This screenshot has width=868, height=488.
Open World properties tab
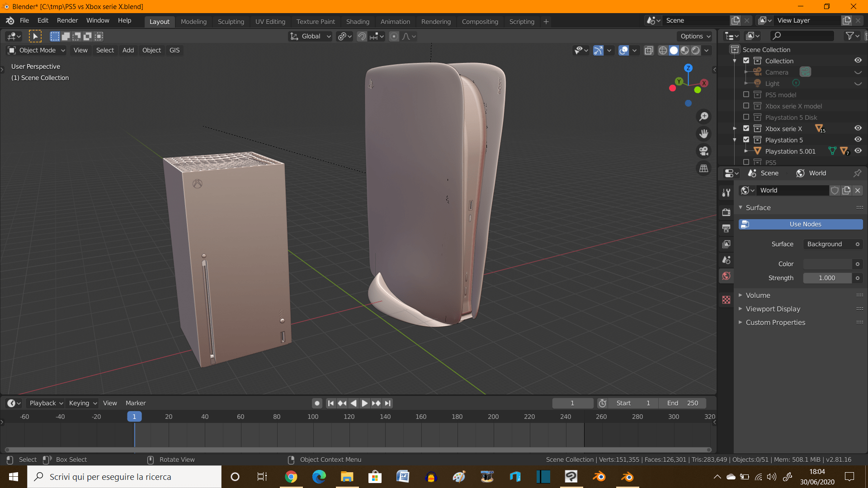726,276
